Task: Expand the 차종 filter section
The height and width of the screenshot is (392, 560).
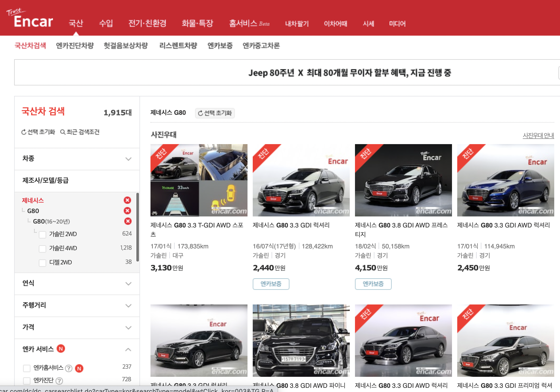Action: coord(128,159)
